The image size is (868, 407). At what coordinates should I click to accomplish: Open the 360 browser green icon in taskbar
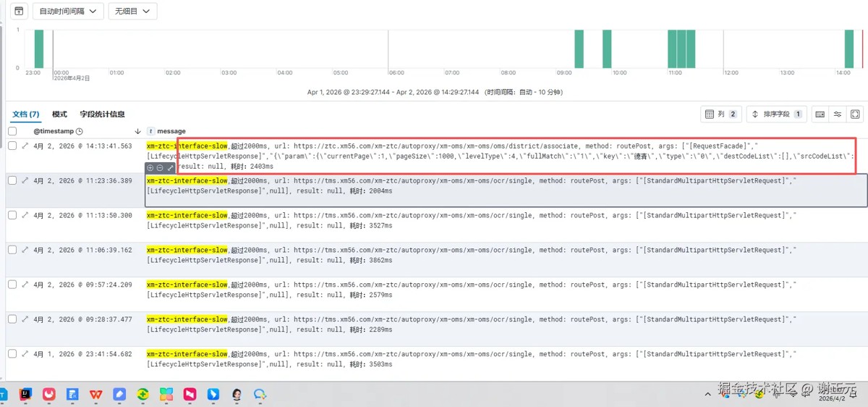(143, 395)
